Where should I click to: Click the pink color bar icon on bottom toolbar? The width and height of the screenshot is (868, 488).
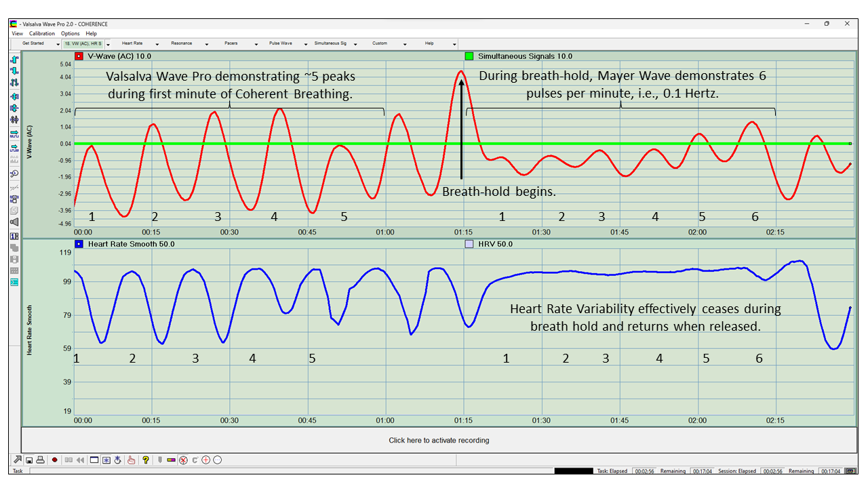[x=170, y=460]
